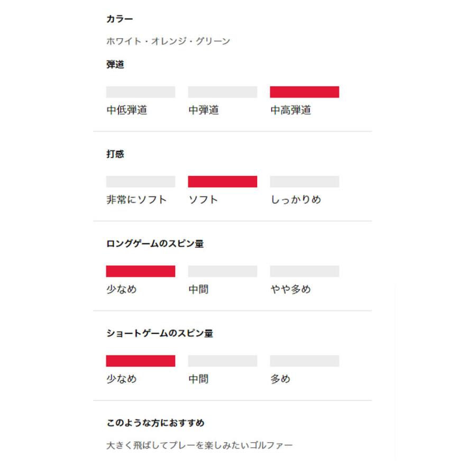Viewport: 476px width, 476px height.
Task: Click the カラー heading
Action: pos(120,19)
